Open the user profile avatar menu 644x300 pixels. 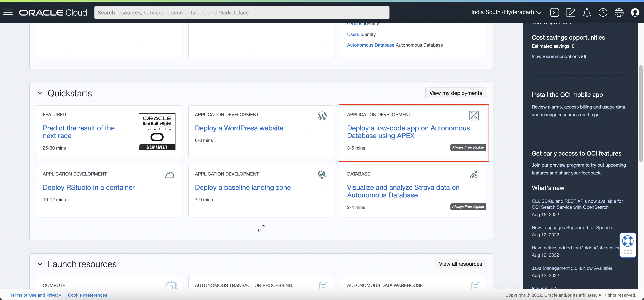click(635, 12)
